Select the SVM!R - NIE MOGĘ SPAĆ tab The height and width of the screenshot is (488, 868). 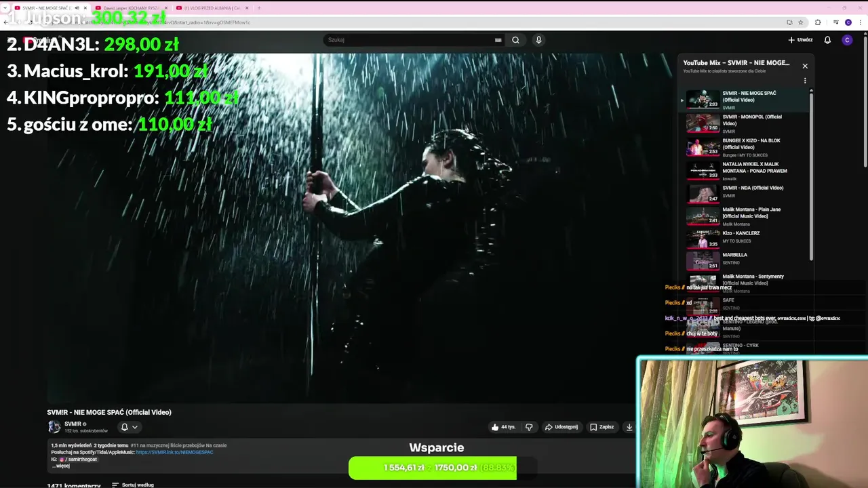coord(47,8)
